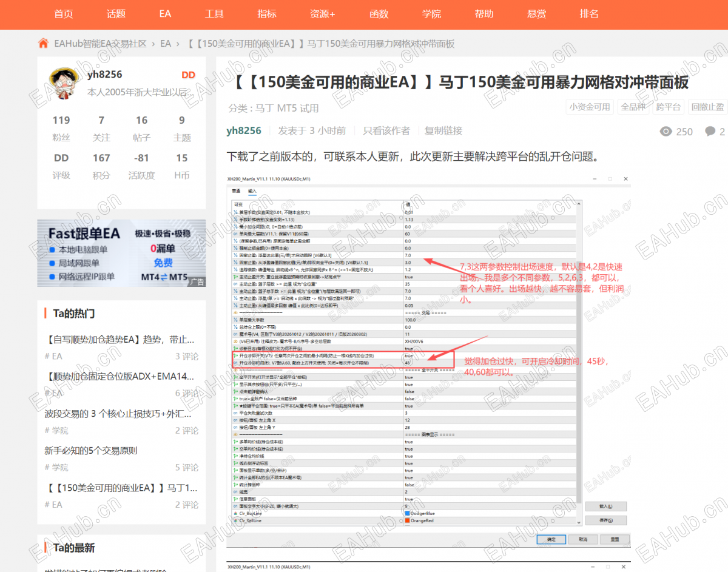Viewport: 728px width, 572px height.
Task: Open EAHub智能EA交易社区 breadcrumb link
Action: [x=101, y=44]
